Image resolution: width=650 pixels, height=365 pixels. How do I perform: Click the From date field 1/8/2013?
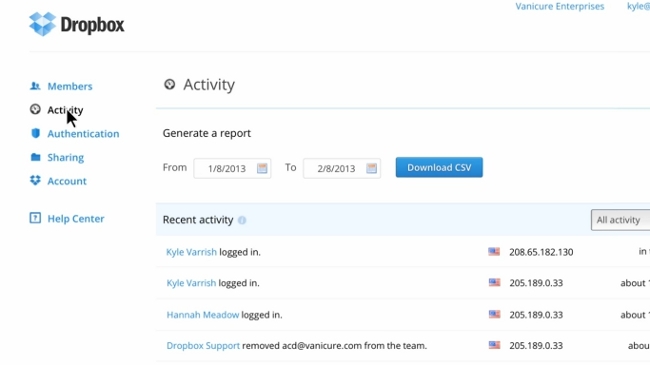(x=232, y=168)
